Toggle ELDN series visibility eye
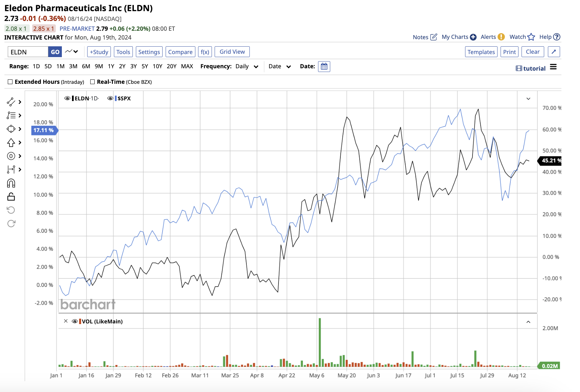Viewport: 580px width, 392px height. [67, 98]
